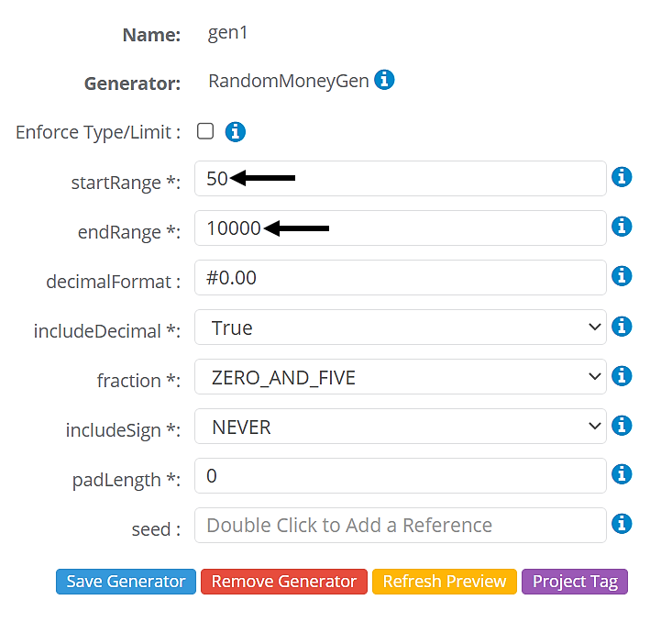Open info icon next to RandomMoneyGen
The image size is (672, 622).
tap(384, 80)
